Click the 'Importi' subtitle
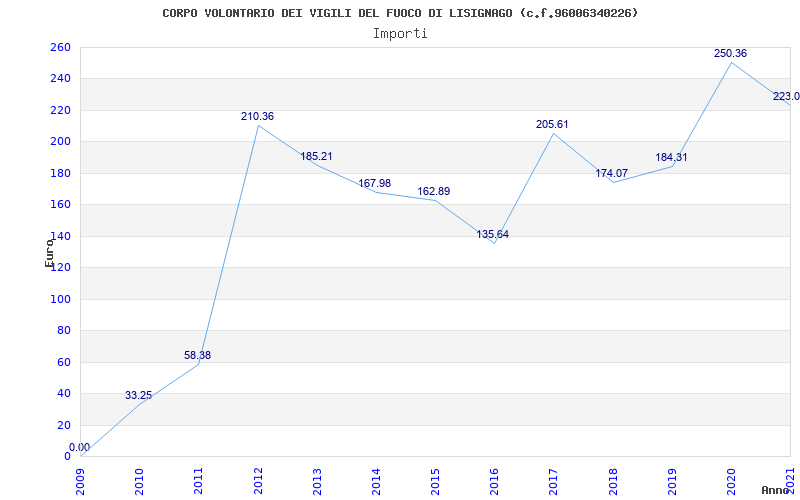This screenshot has height=500, width=800. (x=400, y=34)
